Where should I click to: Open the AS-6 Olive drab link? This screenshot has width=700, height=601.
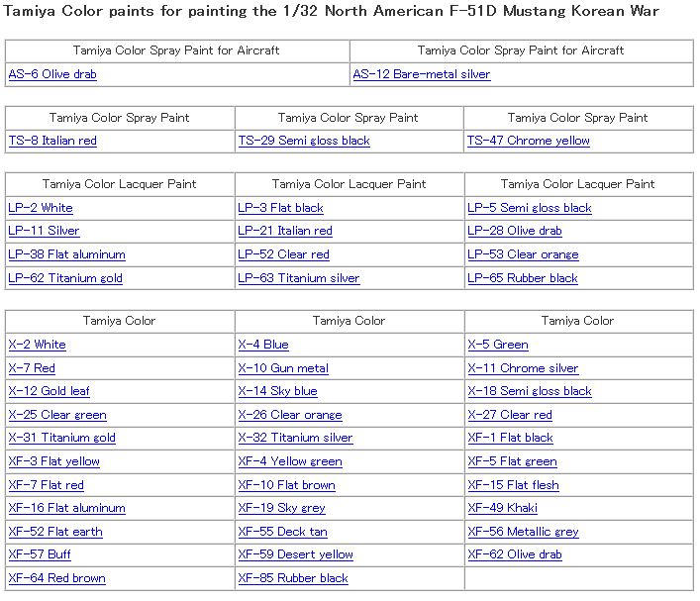point(52,74)
